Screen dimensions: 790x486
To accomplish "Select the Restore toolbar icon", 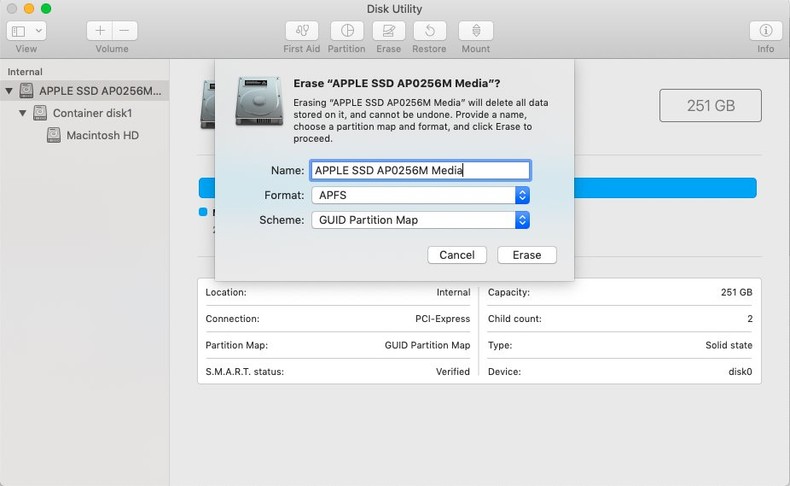I will coord(429,31).
